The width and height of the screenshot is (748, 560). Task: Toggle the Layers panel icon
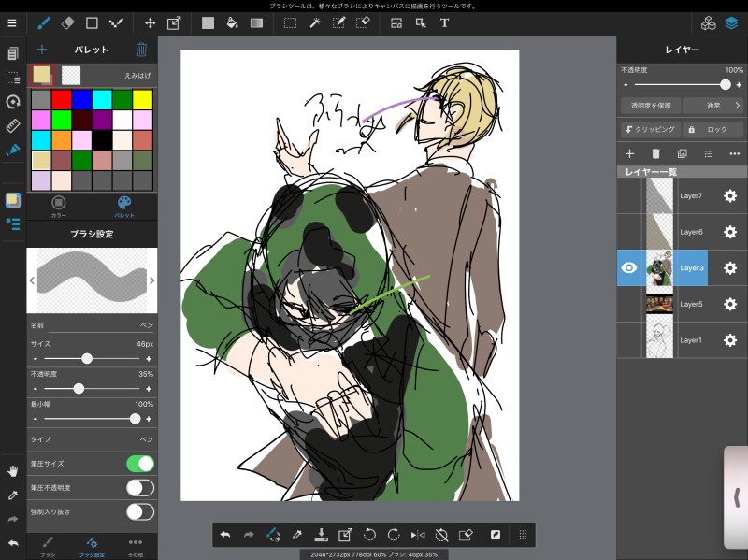coord(731,22)
